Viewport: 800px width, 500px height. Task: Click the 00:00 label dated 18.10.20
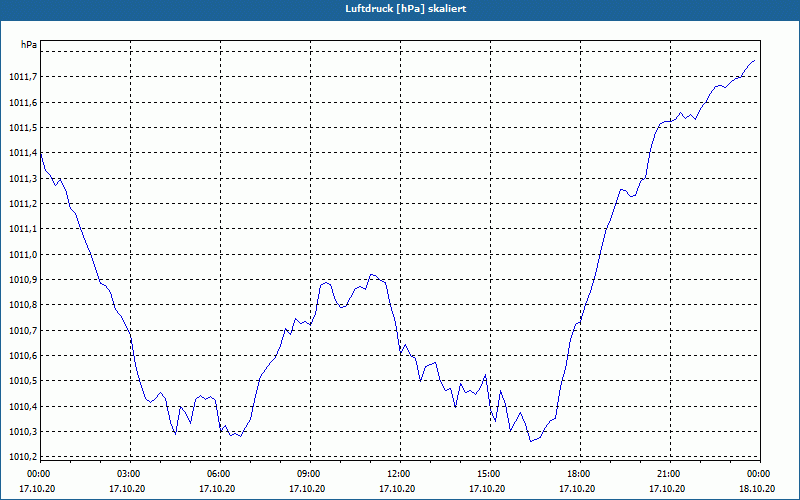(760, 474)
